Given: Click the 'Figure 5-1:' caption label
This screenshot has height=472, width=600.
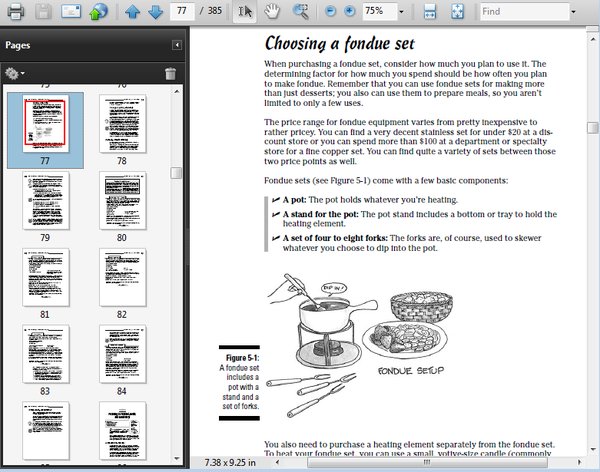Looking at the screenshot, I should pos(242,358).
